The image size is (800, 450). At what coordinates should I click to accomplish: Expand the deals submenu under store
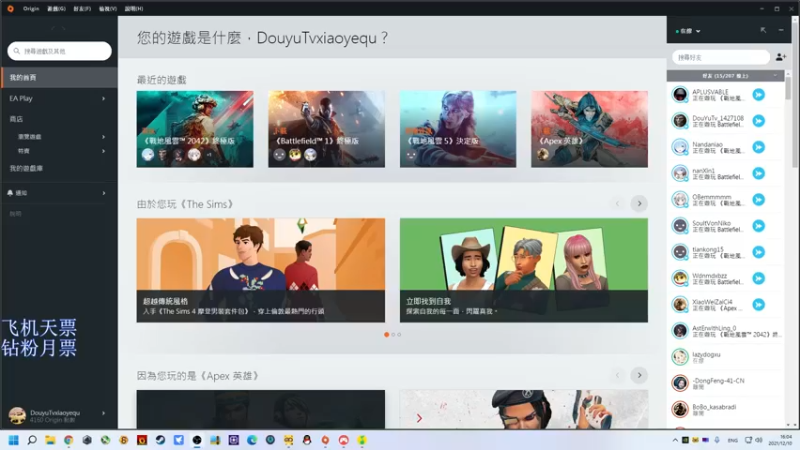(x=104, y=151)
